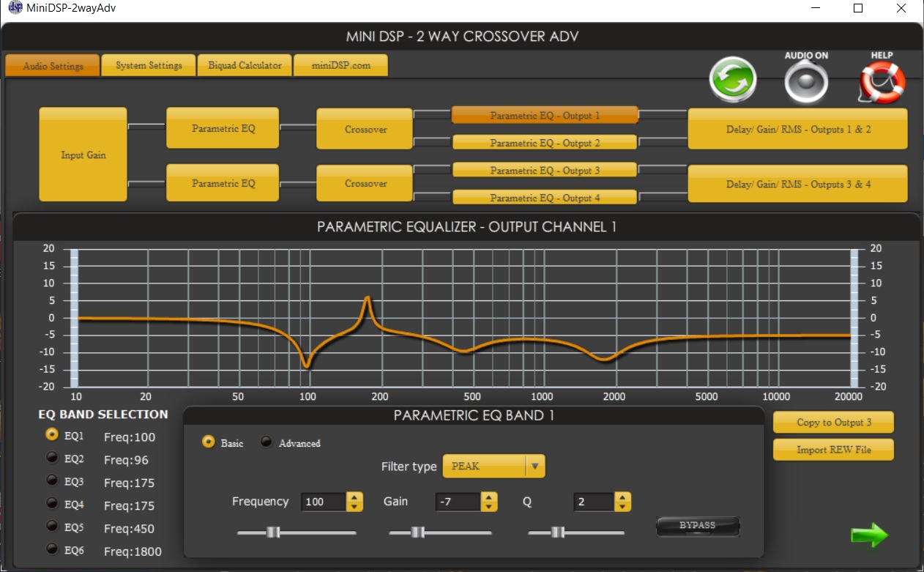Toggle the BYPASS button for EQ band

(698, 526)
